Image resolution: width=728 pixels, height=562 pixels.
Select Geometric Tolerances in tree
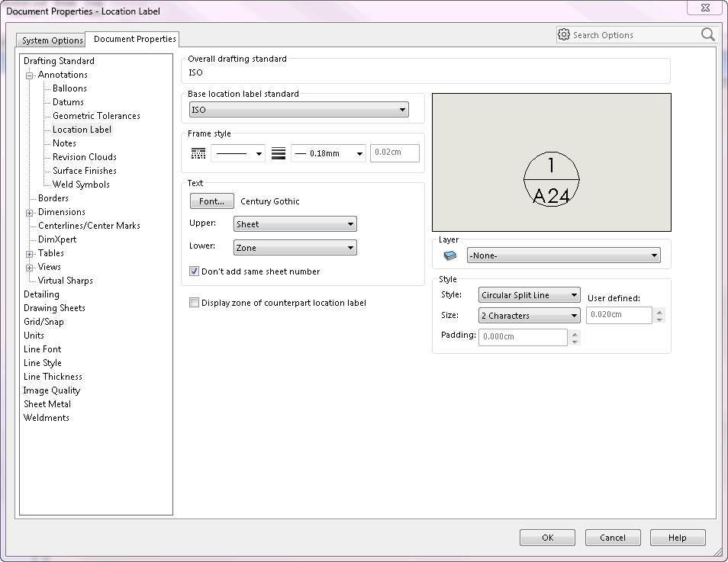pos(96,116)
